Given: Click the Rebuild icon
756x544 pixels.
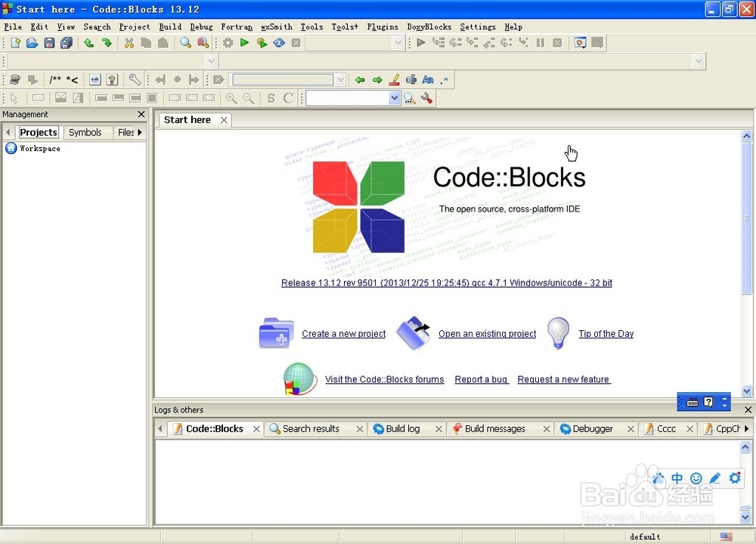Looking at the screenshot, I should (279, 43).
